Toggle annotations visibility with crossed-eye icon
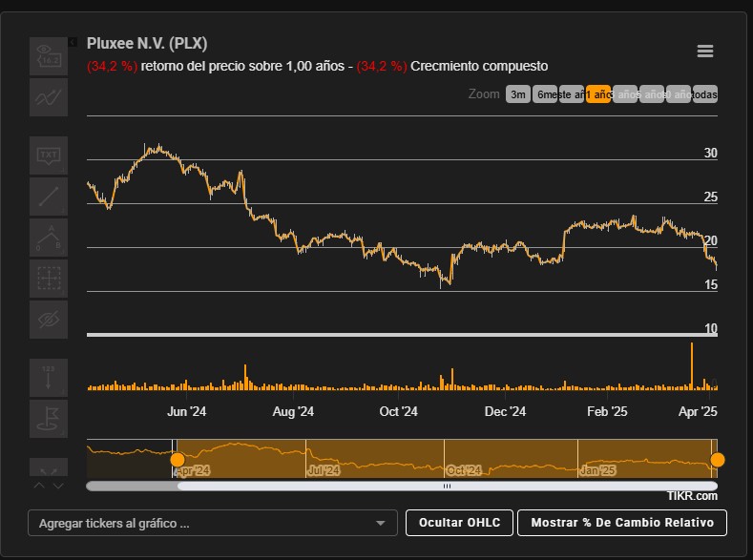Image resolution: width=753 pixels, height=560 pixels. pyautogui.click(x=49, y=320)
